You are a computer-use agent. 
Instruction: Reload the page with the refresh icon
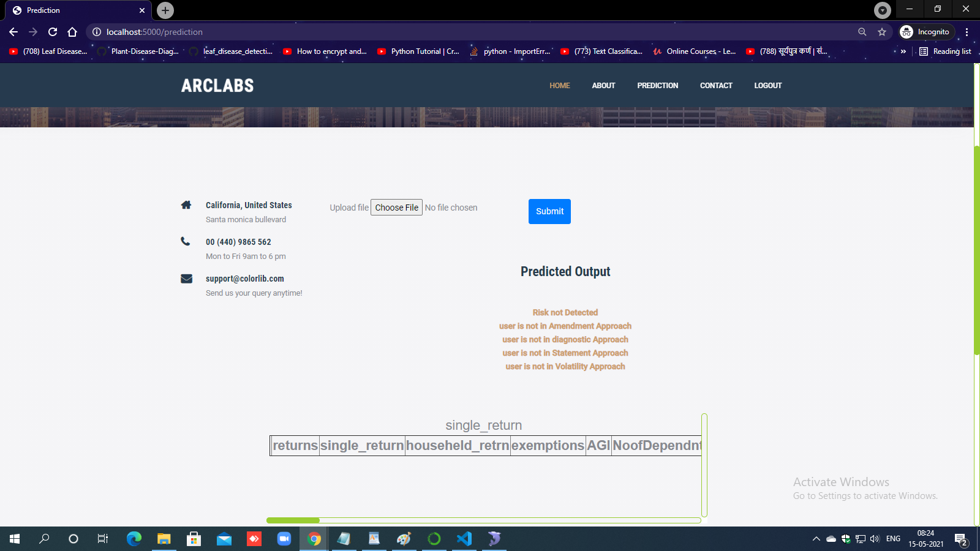(53, 32)
